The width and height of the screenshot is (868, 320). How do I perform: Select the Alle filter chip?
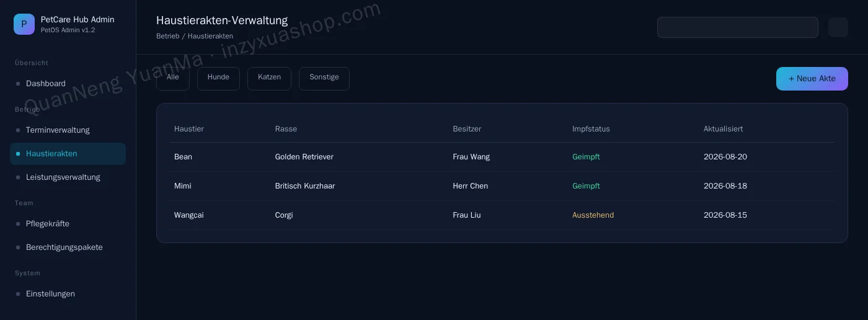173,78
